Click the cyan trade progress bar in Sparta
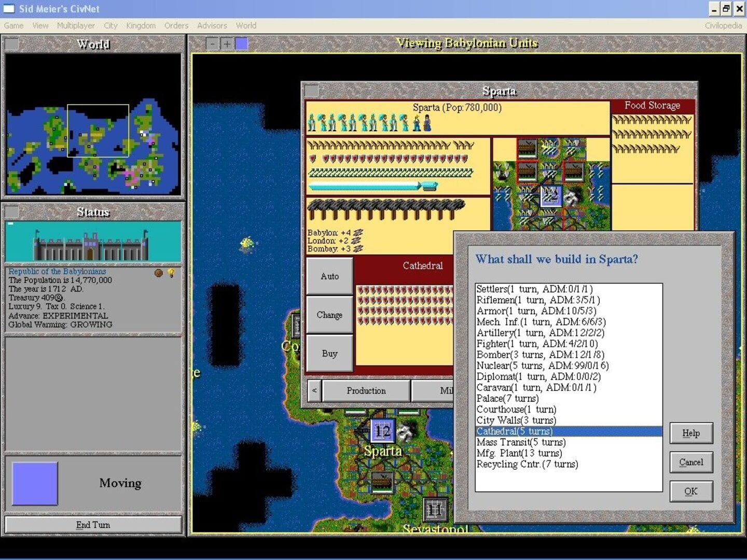Screen dimensions: 747x560 363,185
